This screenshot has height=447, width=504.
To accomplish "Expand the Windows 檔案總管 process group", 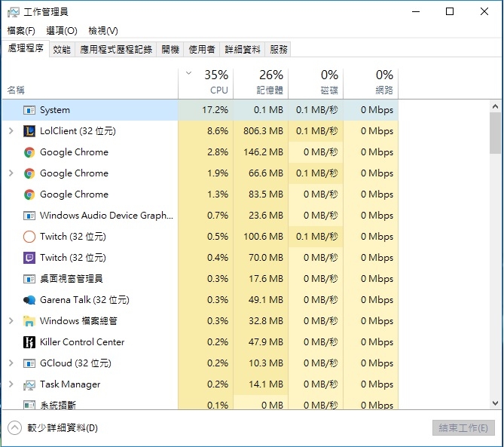I will coord(11,320).
